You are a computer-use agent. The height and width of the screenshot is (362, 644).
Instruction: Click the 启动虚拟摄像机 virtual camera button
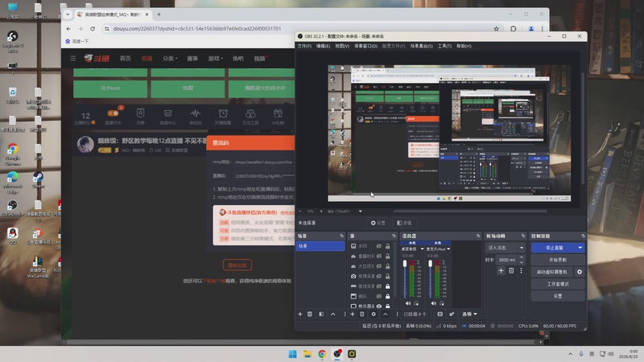552,272
